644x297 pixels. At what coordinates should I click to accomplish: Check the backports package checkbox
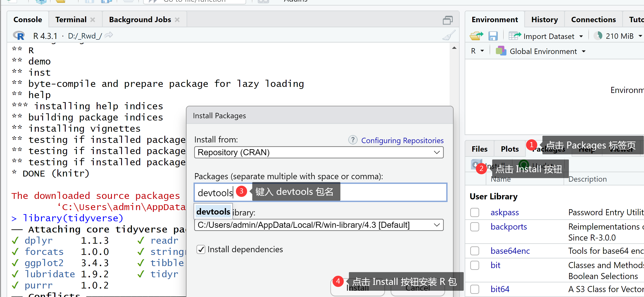[474, 227]
